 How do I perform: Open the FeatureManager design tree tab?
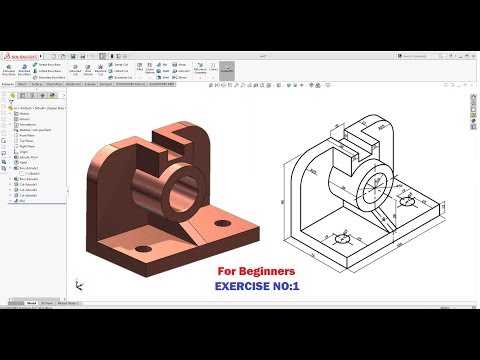point(13,96)
